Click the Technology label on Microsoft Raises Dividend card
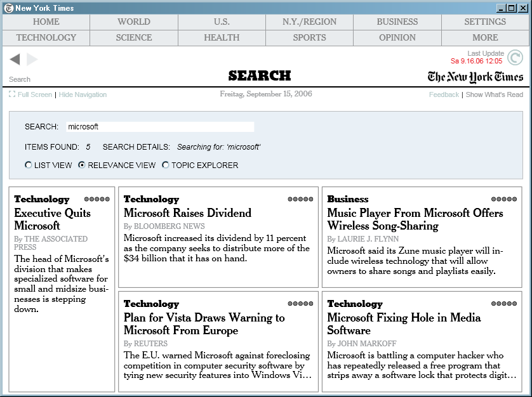This screenshot has height=397, width=532. click(x=151, y=199)
